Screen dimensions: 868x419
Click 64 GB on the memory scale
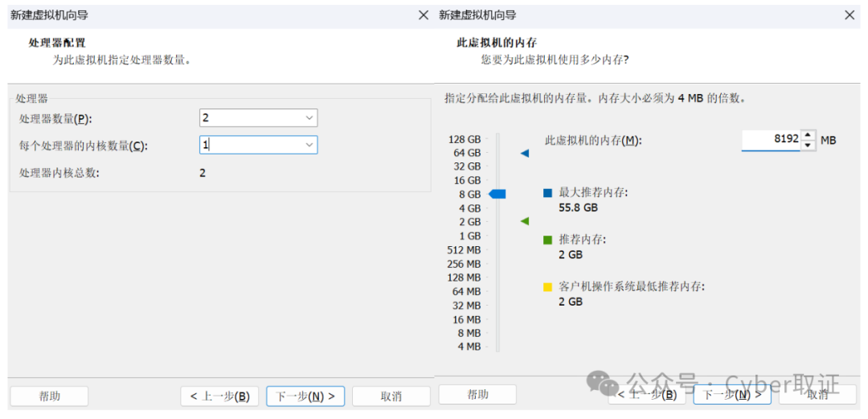point(467,153)
